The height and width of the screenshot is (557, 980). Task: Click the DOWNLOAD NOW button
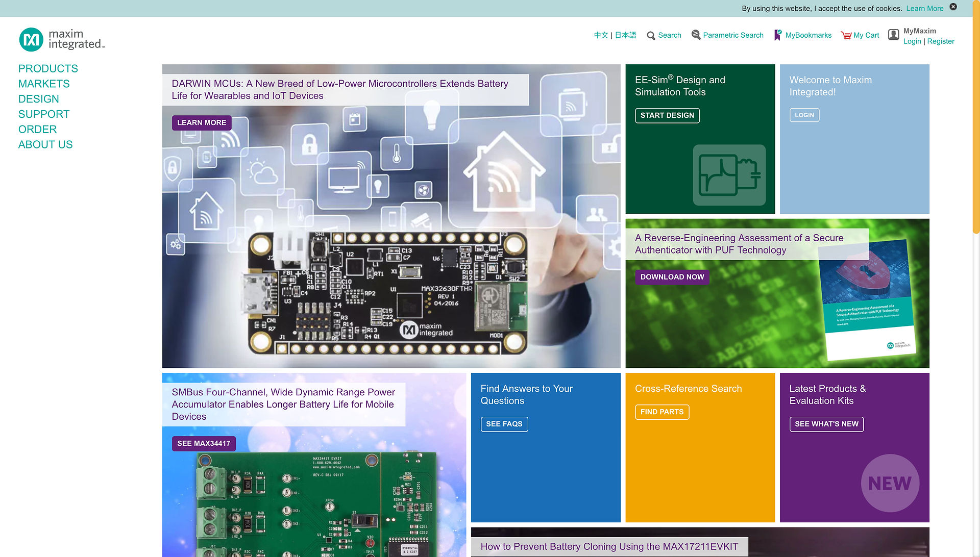(x=672, y=277)
